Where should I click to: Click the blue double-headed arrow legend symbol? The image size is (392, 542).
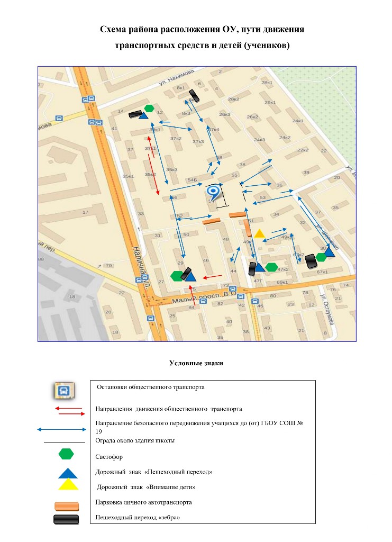(x=61, y=430)
